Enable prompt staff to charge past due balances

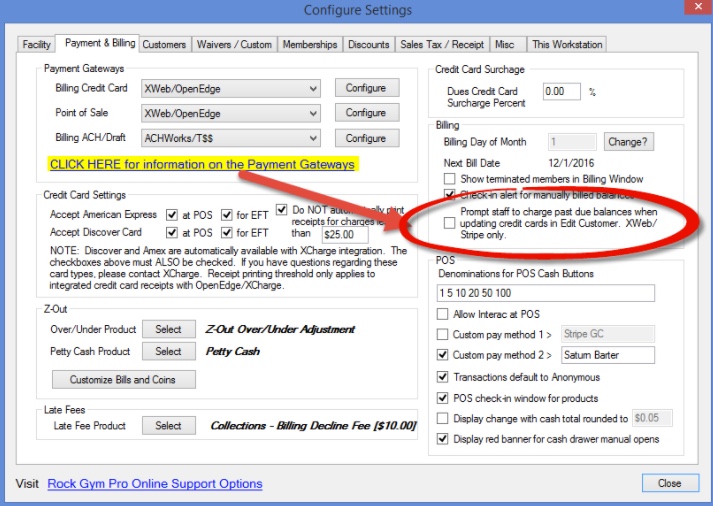pyautogui.click(x=449, y=223)
